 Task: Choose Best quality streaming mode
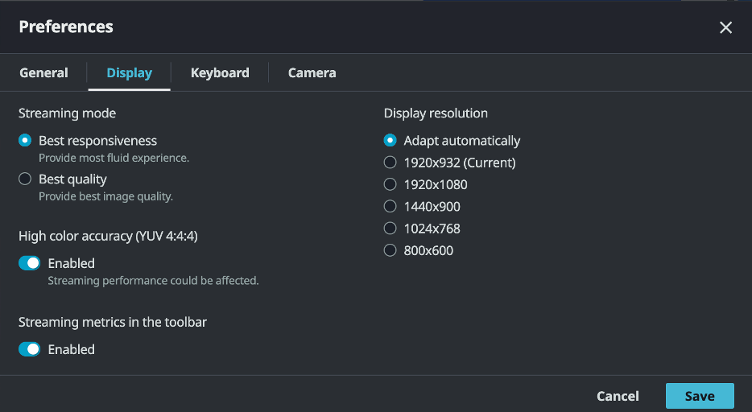click(25, 180)
